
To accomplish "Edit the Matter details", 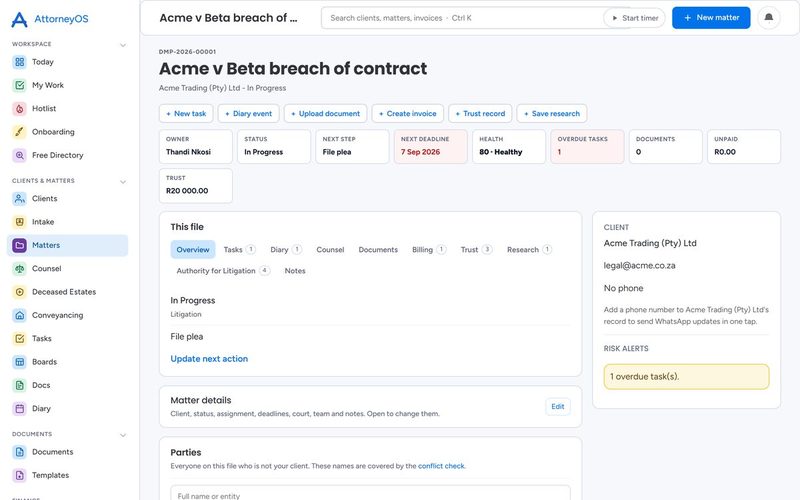I will [x=558, y=407].
